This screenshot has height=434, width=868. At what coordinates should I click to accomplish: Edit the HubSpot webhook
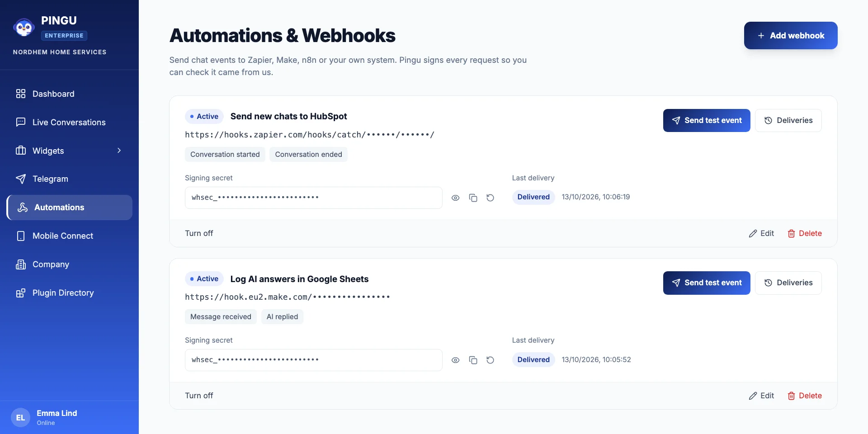click(x=761, y=233)
